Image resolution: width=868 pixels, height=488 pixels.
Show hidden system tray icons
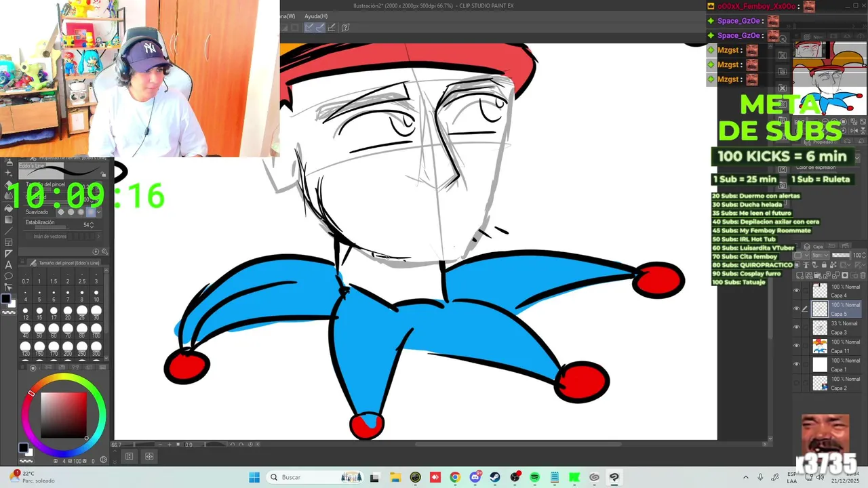(746, 477)
